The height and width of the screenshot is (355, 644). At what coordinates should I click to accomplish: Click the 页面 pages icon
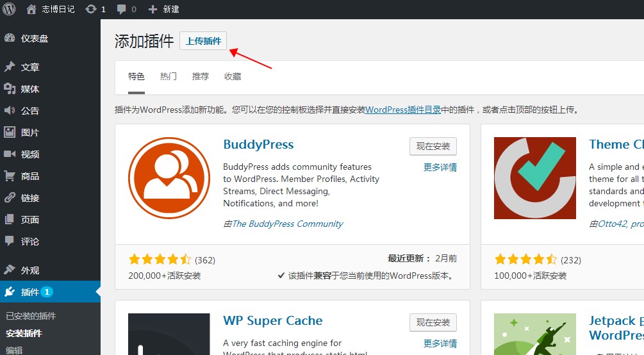click(10, 219)
